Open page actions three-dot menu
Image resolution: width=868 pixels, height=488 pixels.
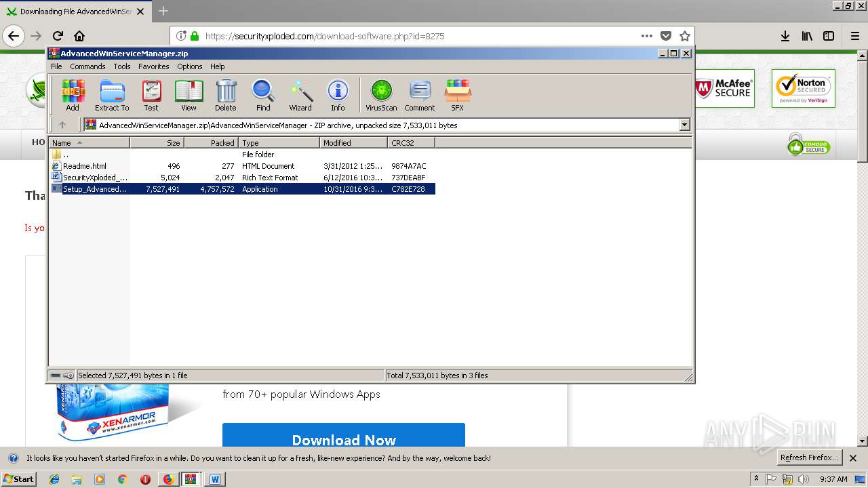coord(647,36)
